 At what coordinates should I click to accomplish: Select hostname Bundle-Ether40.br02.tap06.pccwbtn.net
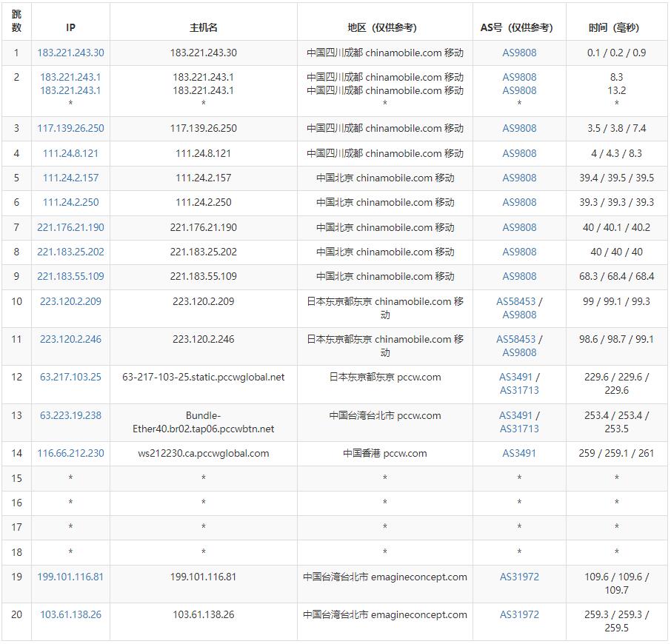(x=203, y=422)
